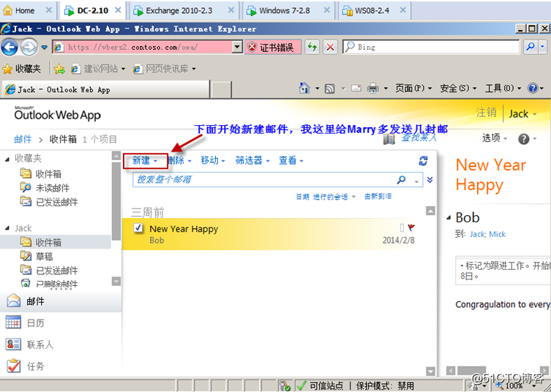Image resolution: width=551 pixels, height=392 pixels.
Task: Click reading pane horizontal scrollbar thumb
Action: click(x=471, y=370)
